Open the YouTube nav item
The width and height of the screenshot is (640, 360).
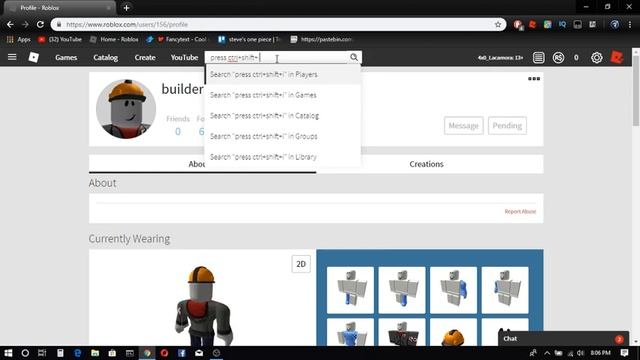184,58
